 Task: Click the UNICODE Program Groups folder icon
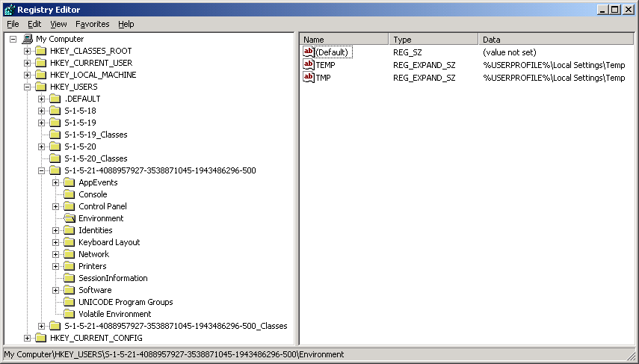(x=70, y=302)
